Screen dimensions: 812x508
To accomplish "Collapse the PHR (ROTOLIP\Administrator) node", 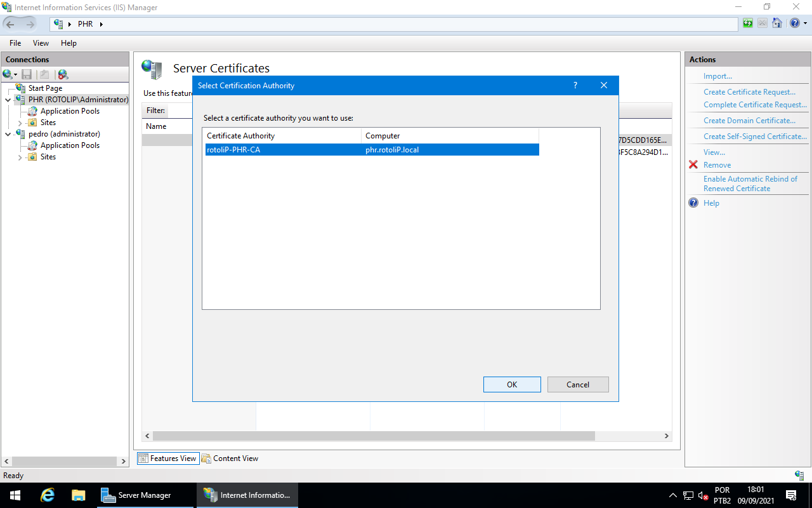I will pyautogui.click(x=8, y=100).
